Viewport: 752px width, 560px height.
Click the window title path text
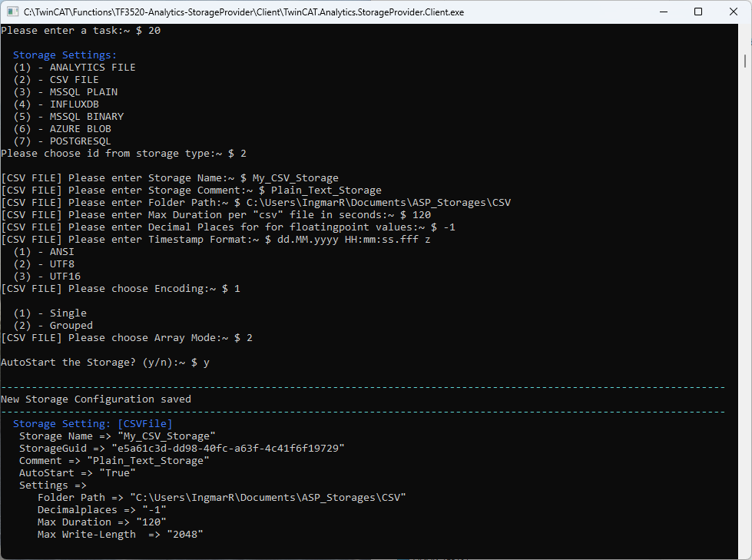[x=243, y=12]
